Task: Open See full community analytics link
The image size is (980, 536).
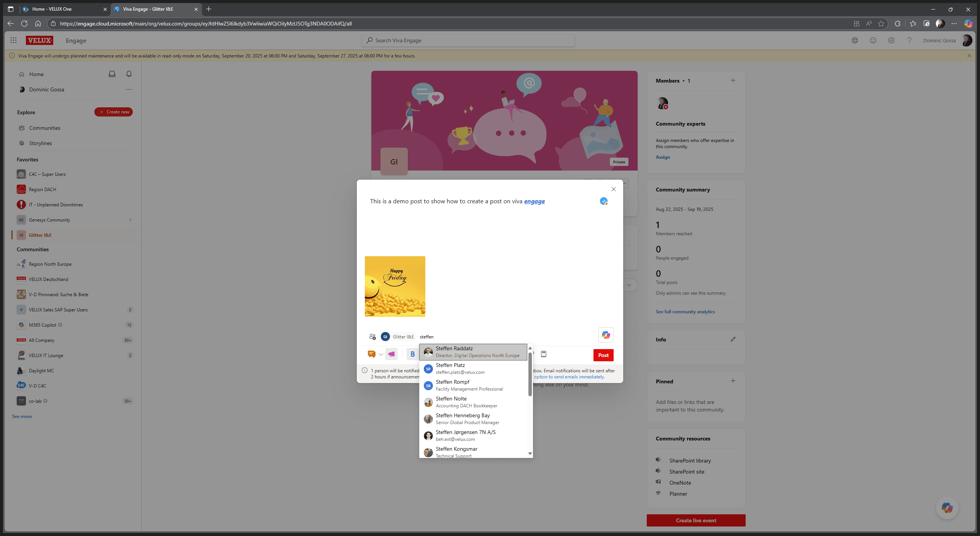Action: pyautogui.click(x=685, y=312)
